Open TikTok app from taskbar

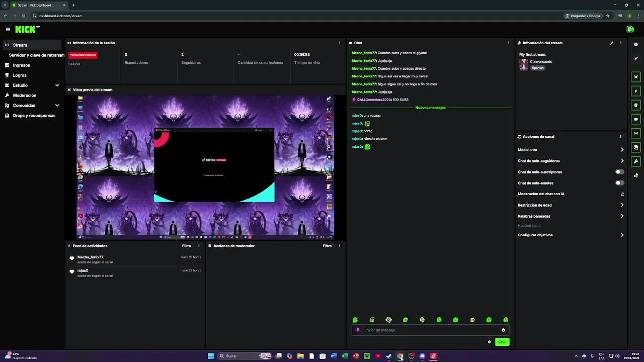(433, 356)
